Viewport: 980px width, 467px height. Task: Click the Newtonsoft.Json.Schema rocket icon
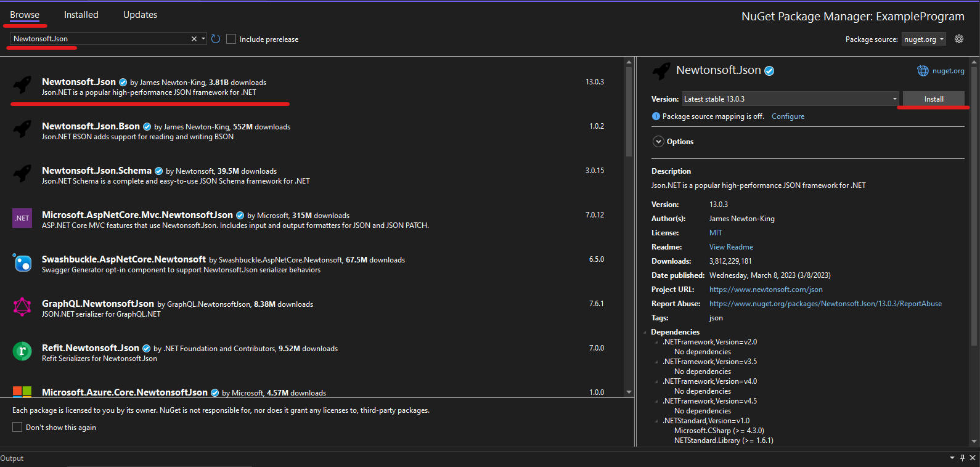click(22, 173)
